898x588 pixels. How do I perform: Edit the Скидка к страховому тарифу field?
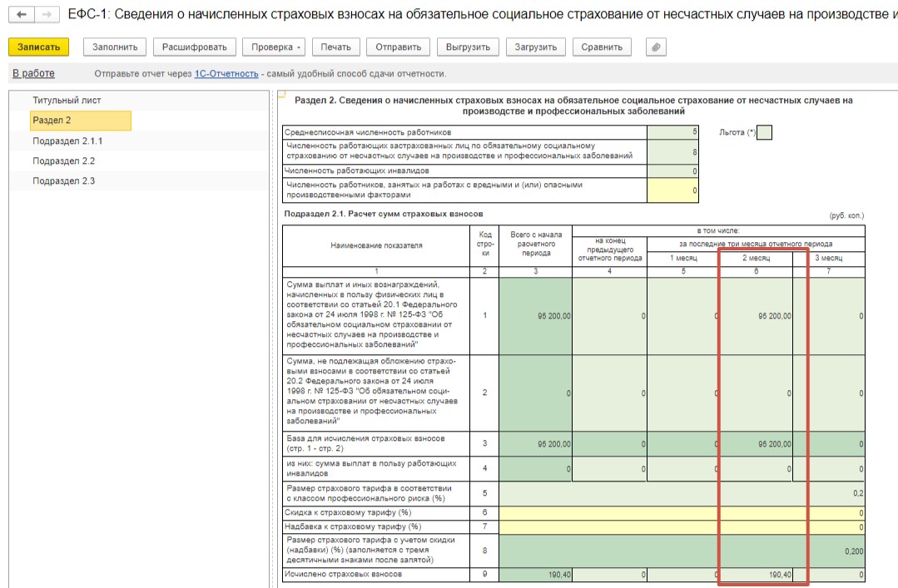tap(682, 513)
